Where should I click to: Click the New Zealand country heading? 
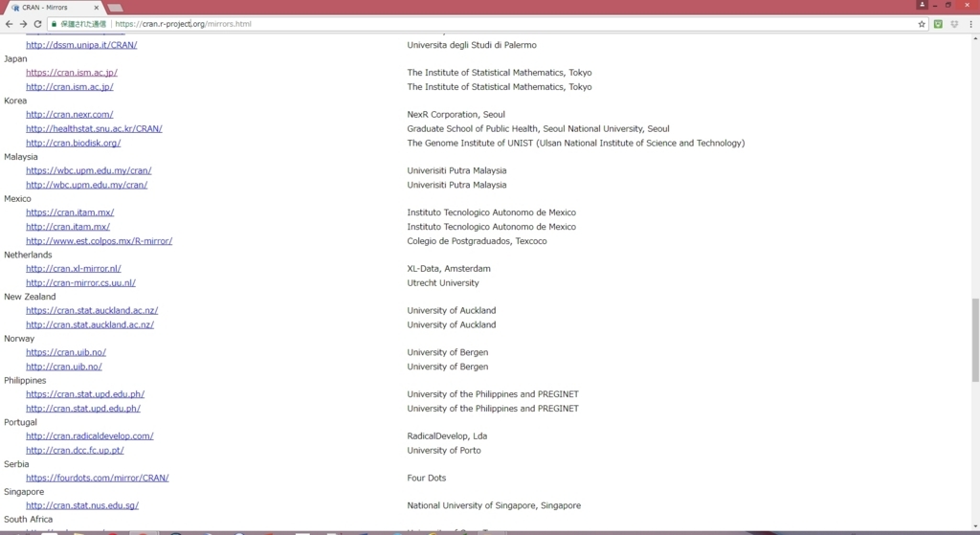pyautogui.click(x=30, y=297)
